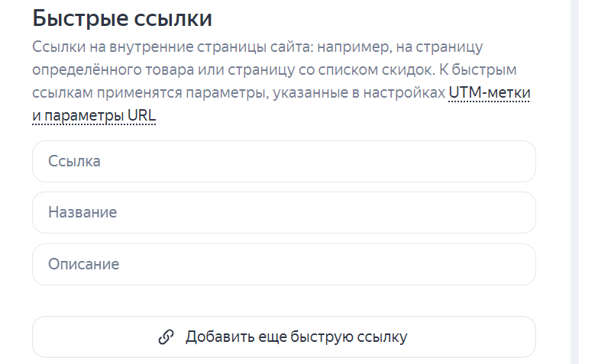
Task: Click the chain link icon
Action: (x=166, y=337)
